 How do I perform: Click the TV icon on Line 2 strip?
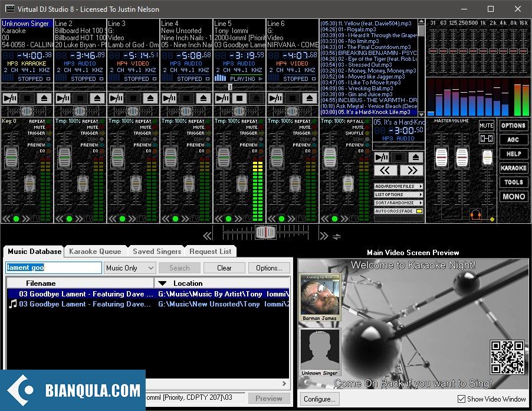[x=88, y=218]
